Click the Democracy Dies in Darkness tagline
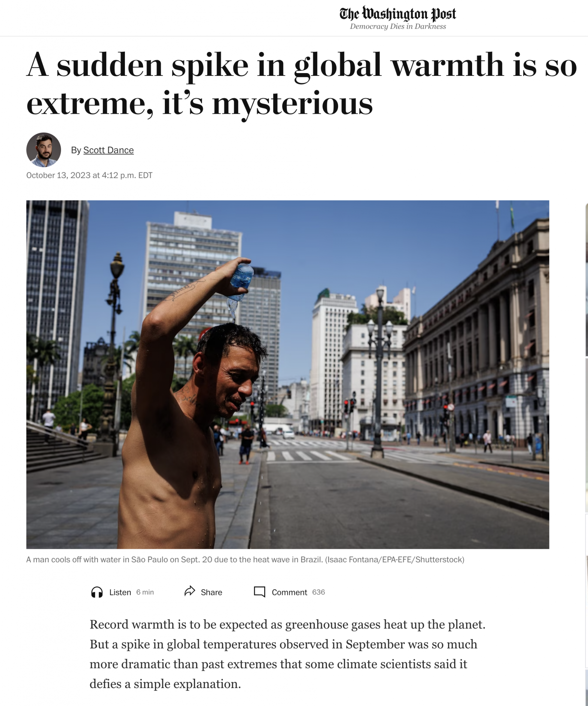 398,27
